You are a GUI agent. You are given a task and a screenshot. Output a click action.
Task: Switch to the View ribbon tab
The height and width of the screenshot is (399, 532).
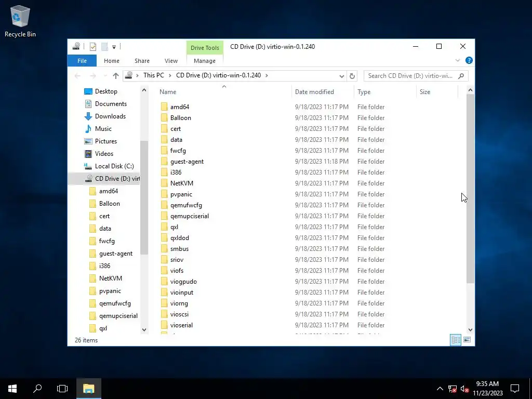[x=171, y=61]
